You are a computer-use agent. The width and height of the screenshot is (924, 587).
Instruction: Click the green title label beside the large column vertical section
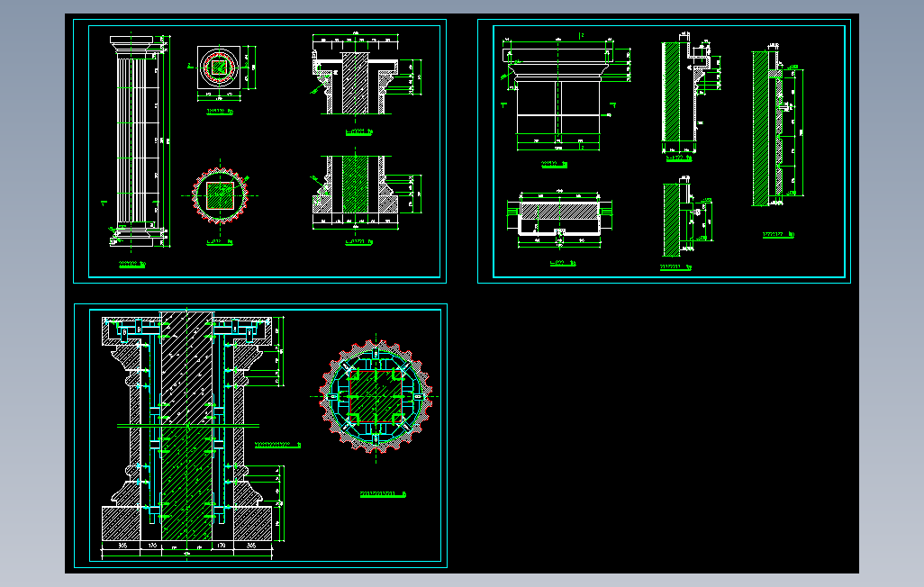[x=277, y=445]
